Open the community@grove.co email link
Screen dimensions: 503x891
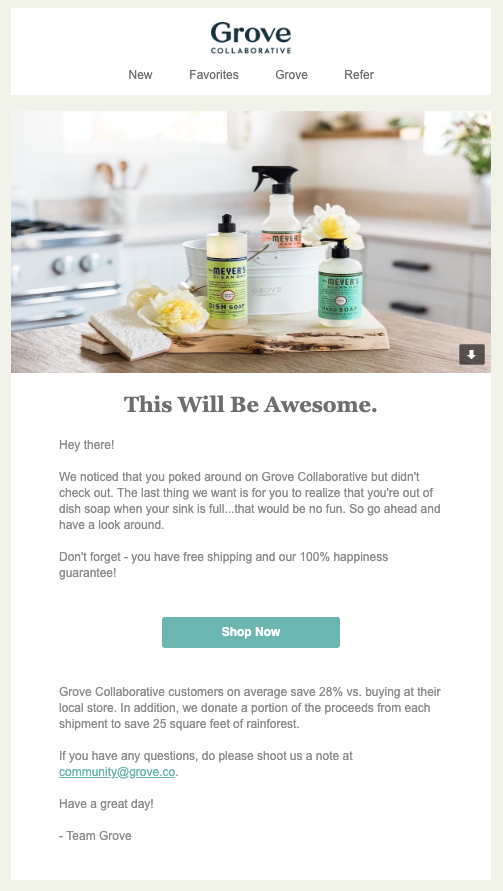117,772
